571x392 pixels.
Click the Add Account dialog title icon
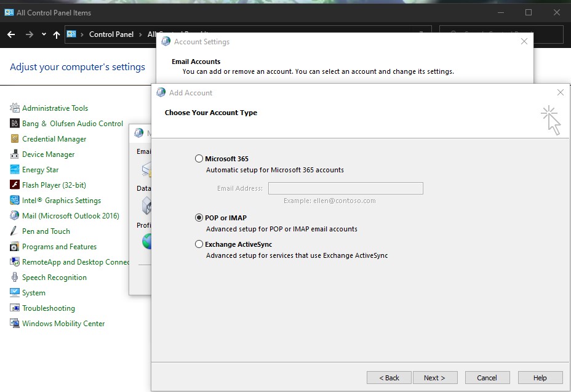(x=161, y=92)
